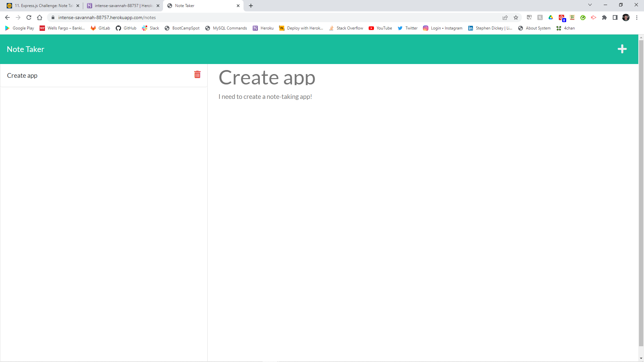This screenshot has height=362, width=644.
Task: Bookmark this page with star icon
Action: click(516, 17)
